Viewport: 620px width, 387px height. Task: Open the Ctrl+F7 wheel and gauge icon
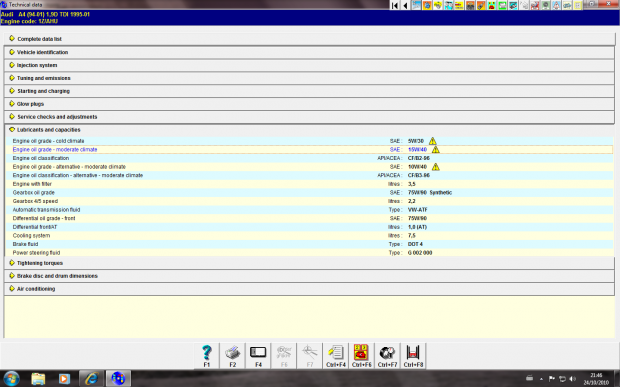[387, 355]
